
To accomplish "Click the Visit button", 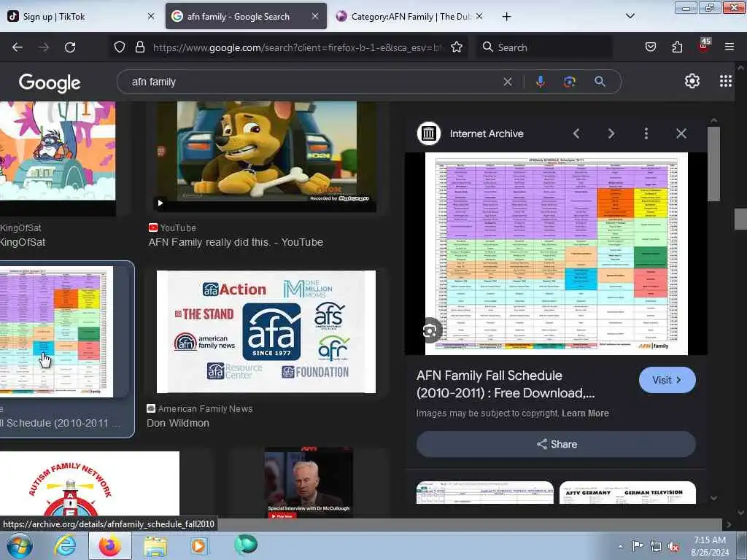I will click(x=667, y=380).
